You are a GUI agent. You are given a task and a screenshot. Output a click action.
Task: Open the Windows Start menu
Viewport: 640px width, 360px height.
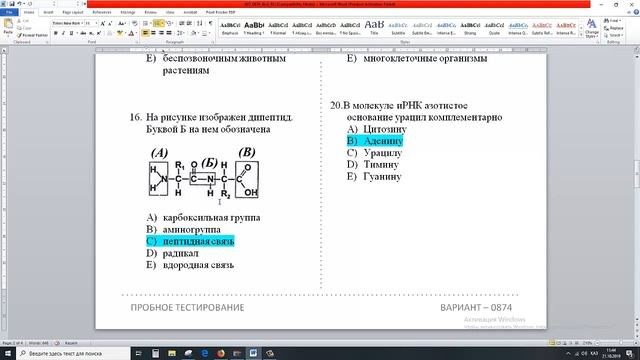[8, 353]
